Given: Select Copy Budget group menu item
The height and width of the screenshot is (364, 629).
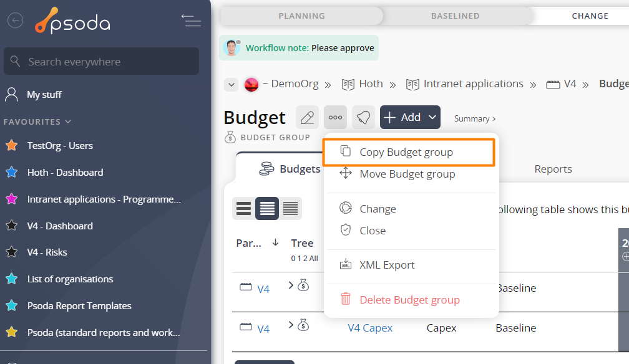Looking at the screenshot, I should point(409,152).
